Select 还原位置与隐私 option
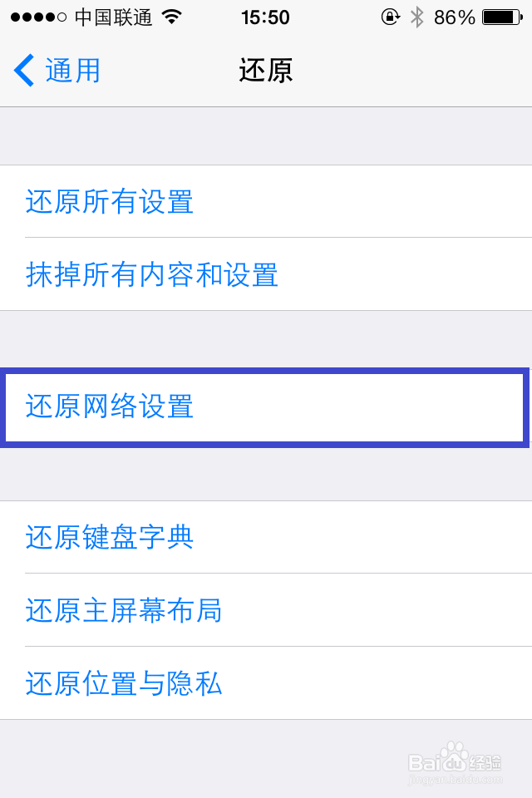Image resolution: width=532 pixels, height=798 pixels. 121,684
